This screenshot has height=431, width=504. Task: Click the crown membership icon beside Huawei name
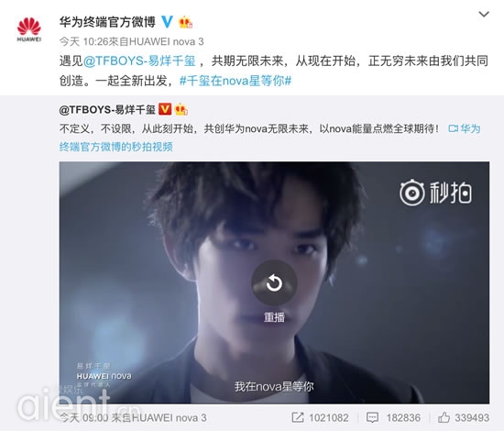pos(185,22)
